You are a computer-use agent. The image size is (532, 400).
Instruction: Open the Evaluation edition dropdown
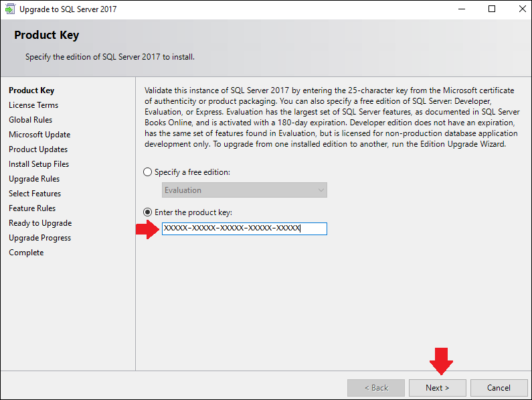244,190
